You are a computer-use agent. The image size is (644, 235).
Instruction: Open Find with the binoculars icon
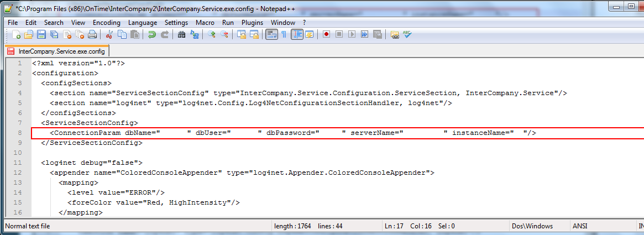pos(181,35)
